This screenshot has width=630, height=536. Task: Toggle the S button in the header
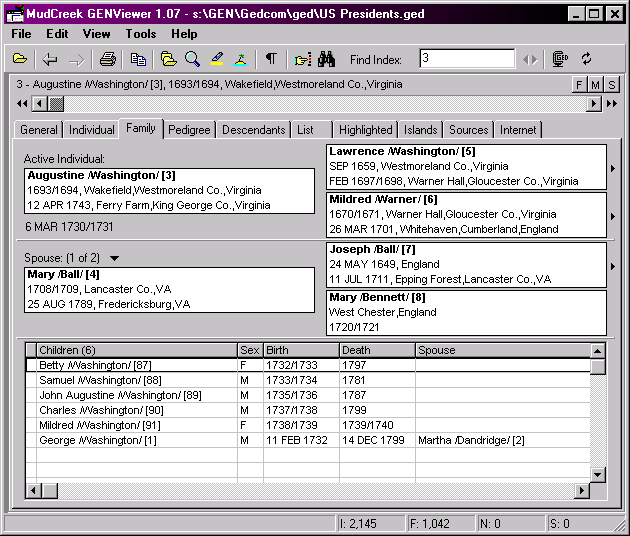coord(611,85)
